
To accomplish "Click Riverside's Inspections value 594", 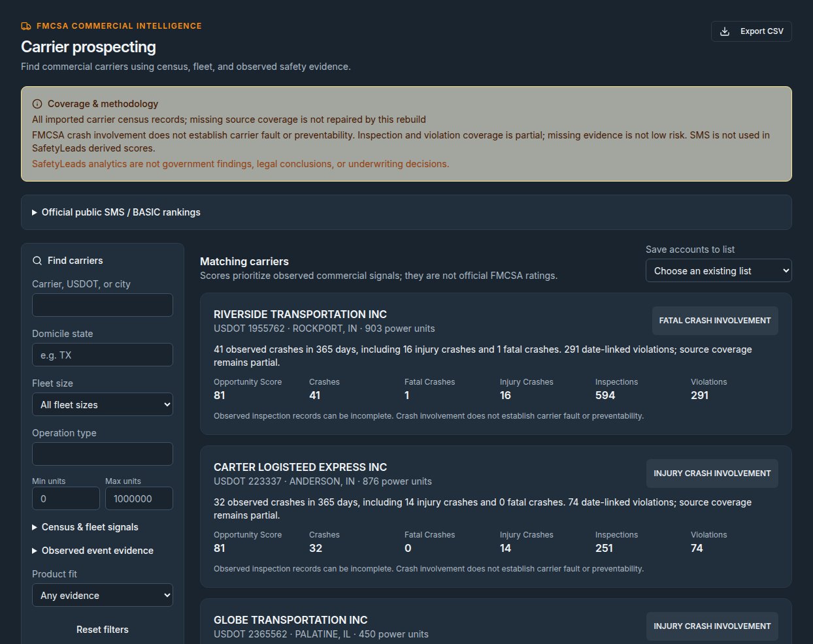I will click(605, 395).
